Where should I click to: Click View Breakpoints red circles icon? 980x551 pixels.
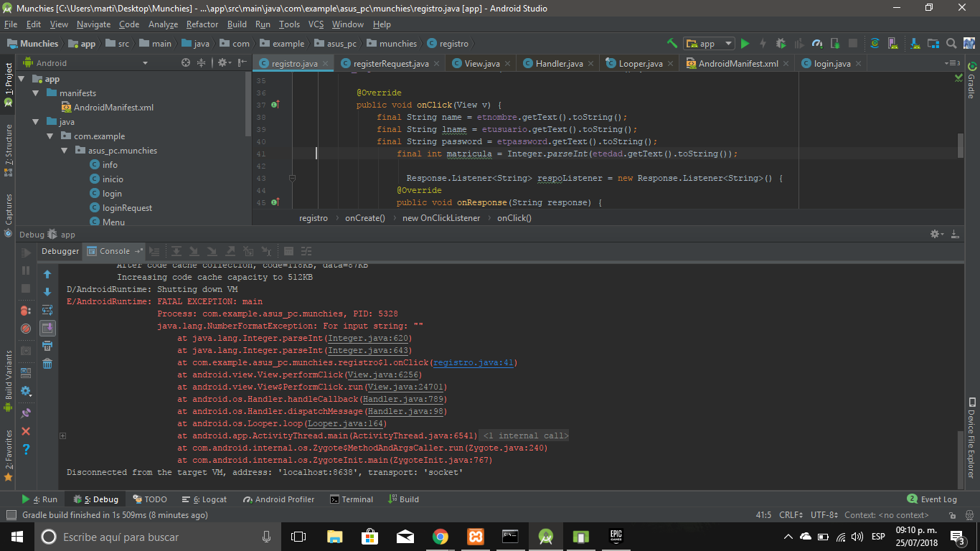[x=26, y=311]
